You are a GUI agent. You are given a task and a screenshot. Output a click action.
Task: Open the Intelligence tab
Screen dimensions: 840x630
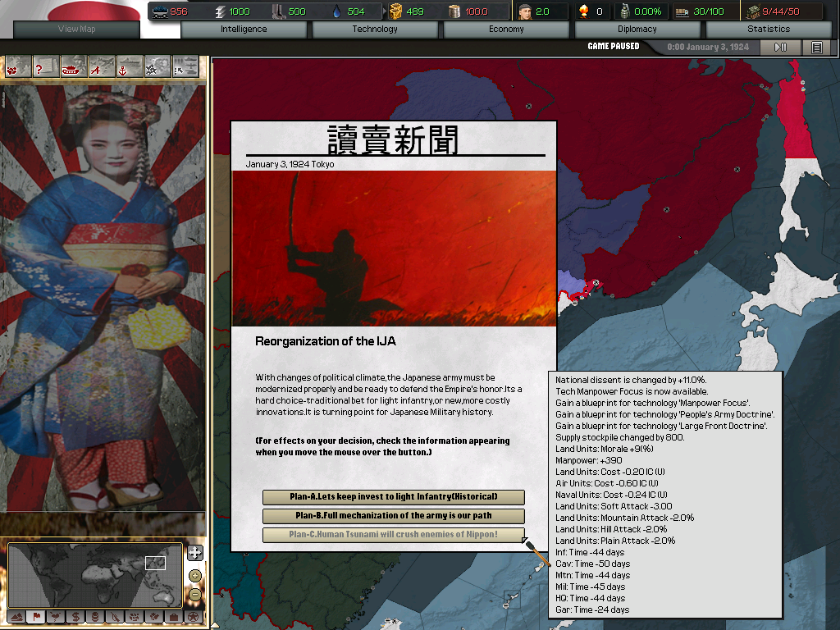tap(244, 30)
